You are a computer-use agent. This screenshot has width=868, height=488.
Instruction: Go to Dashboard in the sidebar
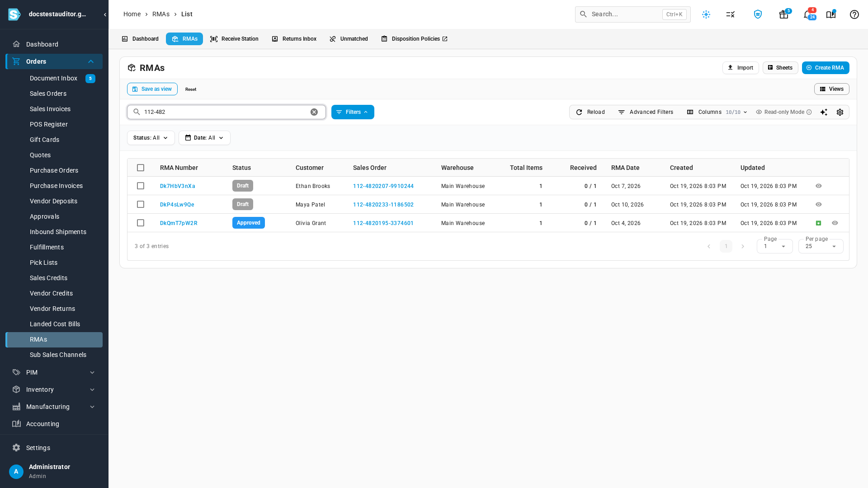[54, 44]
